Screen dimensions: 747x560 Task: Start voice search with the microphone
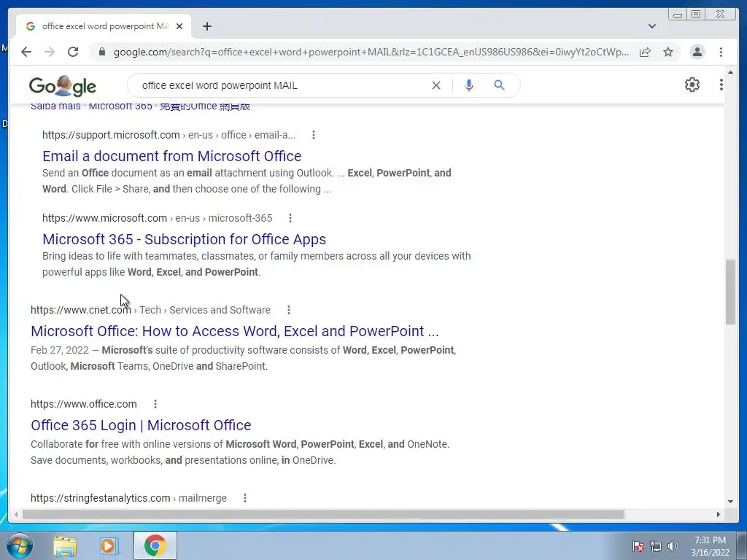pos(469,85)
